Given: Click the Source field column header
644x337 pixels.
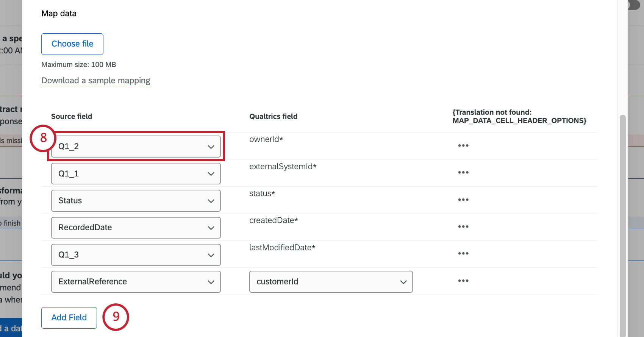Looking at the screenshot, I should [x=72, y=117].
